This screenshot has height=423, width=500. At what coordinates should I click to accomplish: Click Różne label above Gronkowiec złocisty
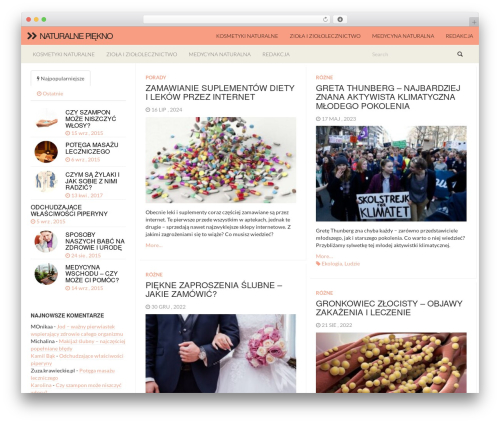pyautogui.click(x=324, y=293)
